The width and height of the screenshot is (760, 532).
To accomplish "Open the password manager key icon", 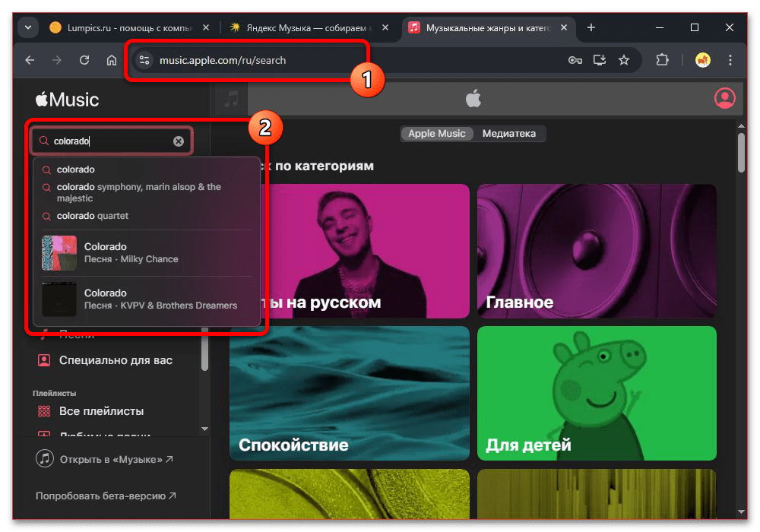I will 575,59.
